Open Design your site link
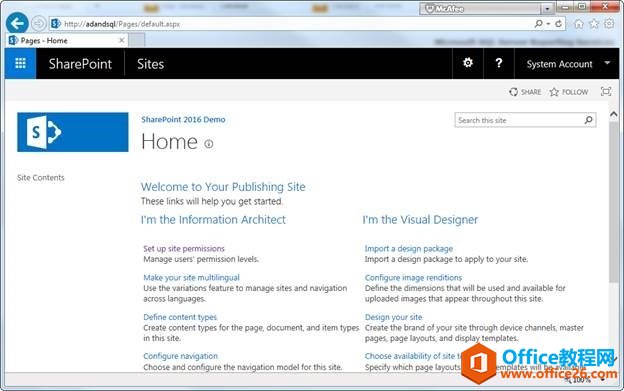This screenshot has width=624, height=391. pos(393,317)
